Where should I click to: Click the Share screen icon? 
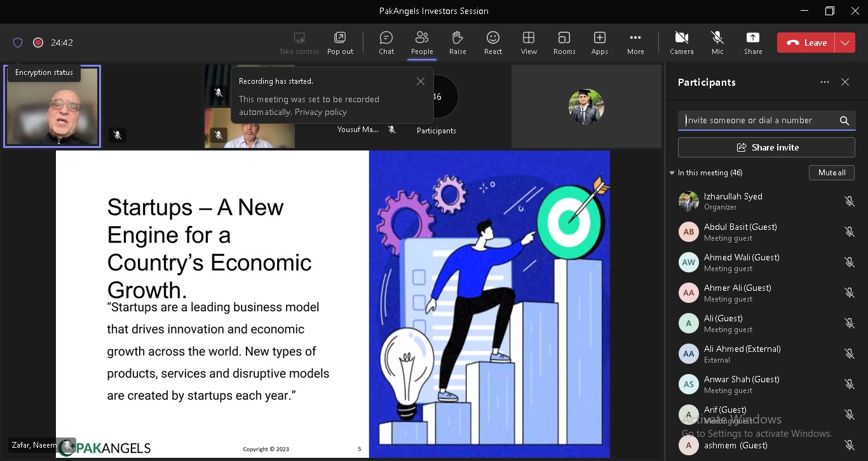[753, 43]
